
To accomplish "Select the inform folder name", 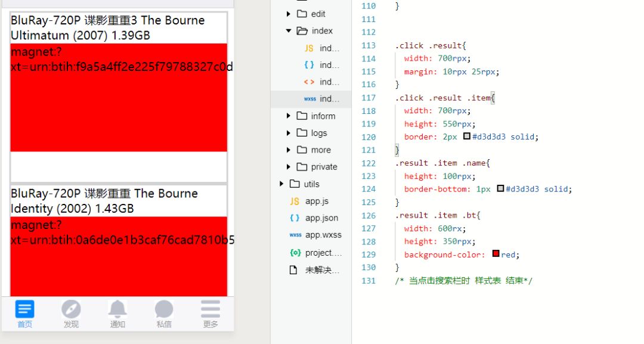I will click(x=323, y=116).
